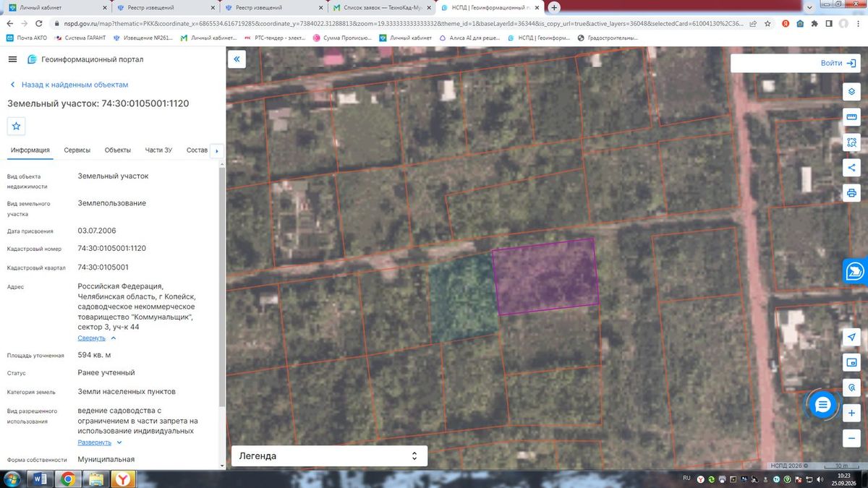
Task: Activate the area selection search tool
Action: coord(851,142)
